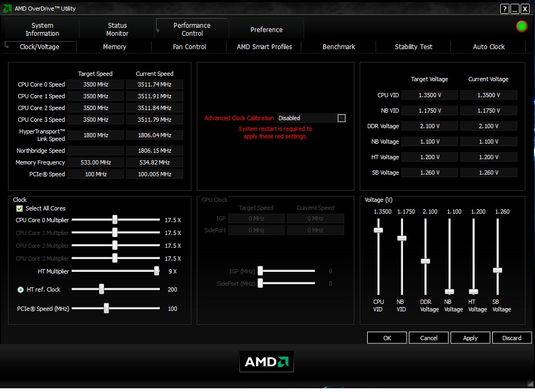Open AMD Smart Profiles sub-tab
This screenshot has width=535, height=392.
tap(265, 46)
